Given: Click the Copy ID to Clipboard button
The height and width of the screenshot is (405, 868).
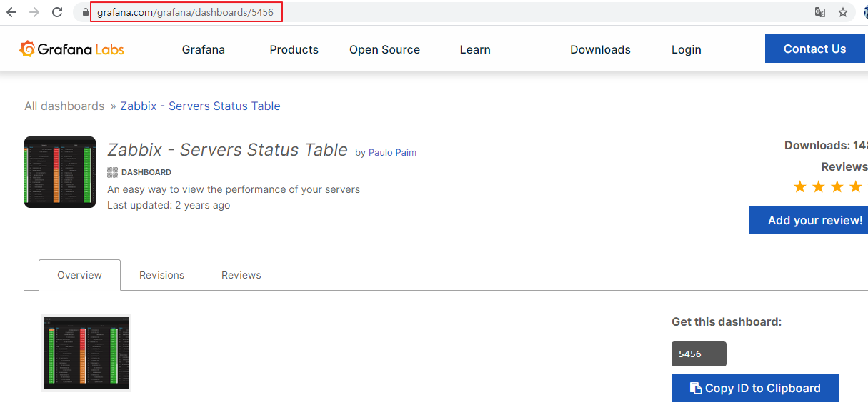Looking at the screenshot, I should coord(755,388).
